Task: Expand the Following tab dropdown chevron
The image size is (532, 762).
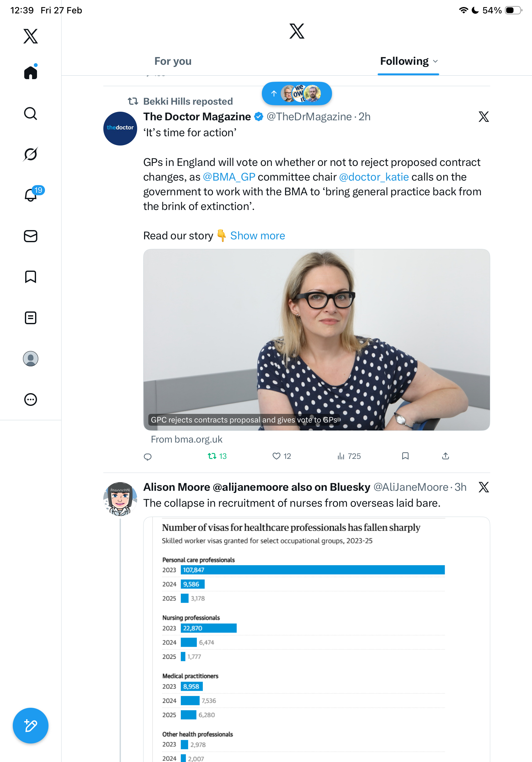Action: point(435,61)
